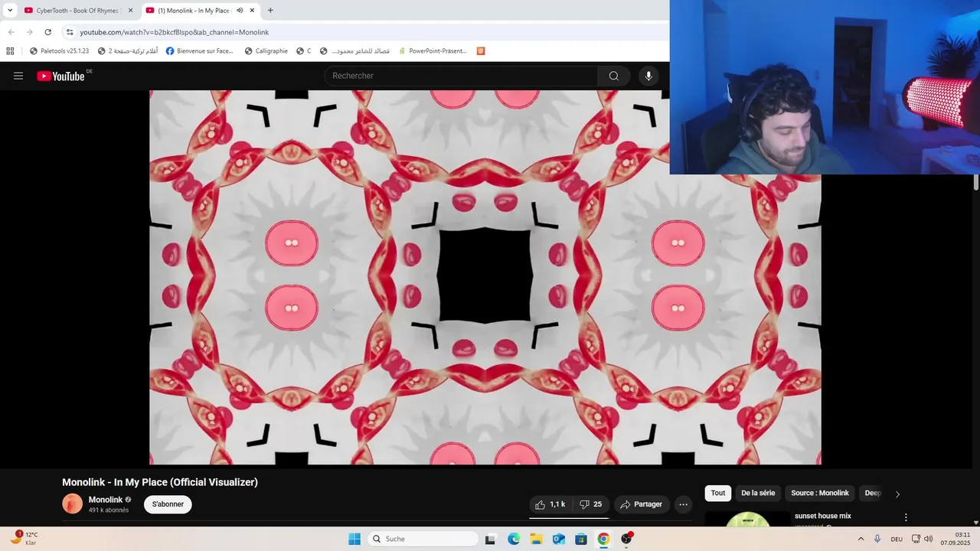The height and width of the screenshot is (551, 980).
Task: Launch Microsoft Edge from the taskbar
Action: [x=514, y=539]
